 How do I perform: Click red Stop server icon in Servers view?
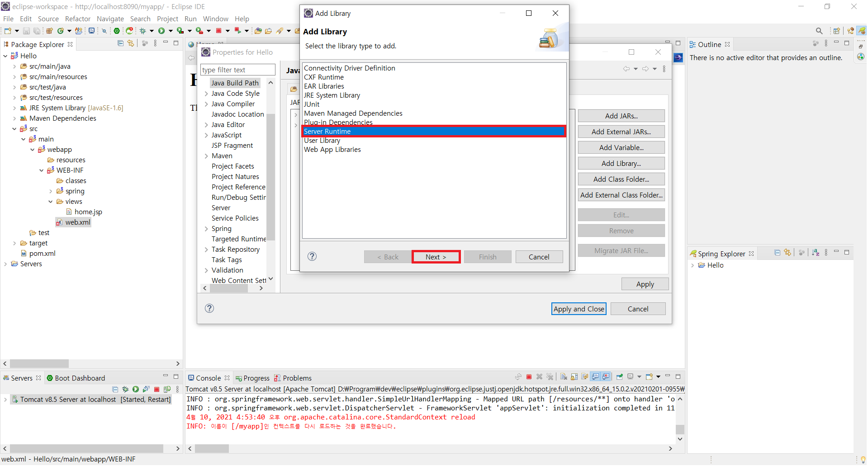(x=157, y=389)
